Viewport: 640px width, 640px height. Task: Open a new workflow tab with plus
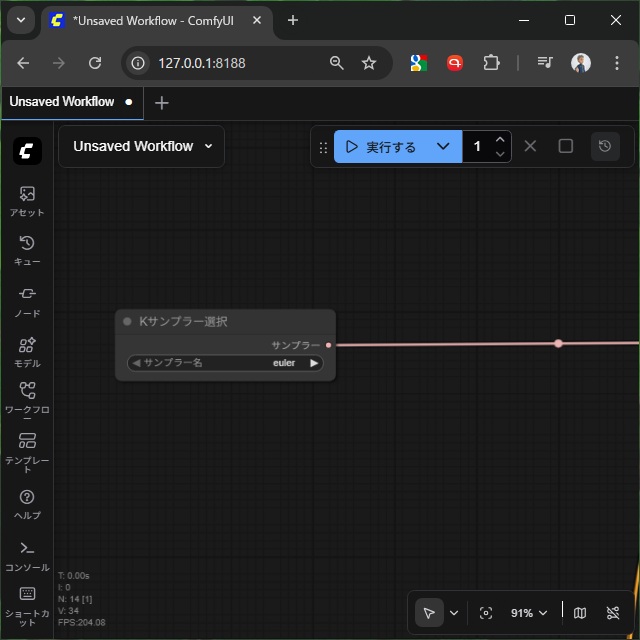[162, 103]
